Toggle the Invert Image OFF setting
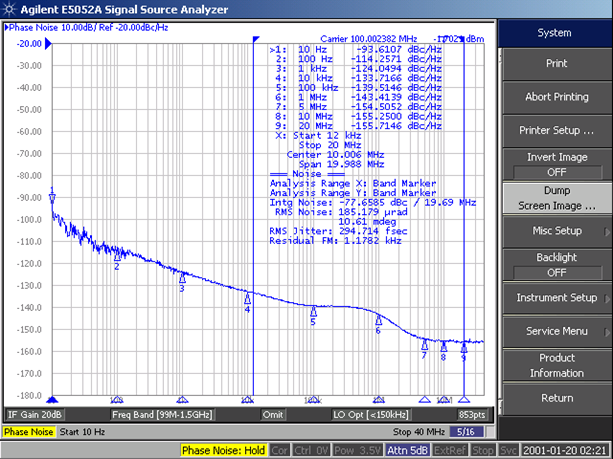The height and width of the screenshot is (459, 613). click(555, 164)
